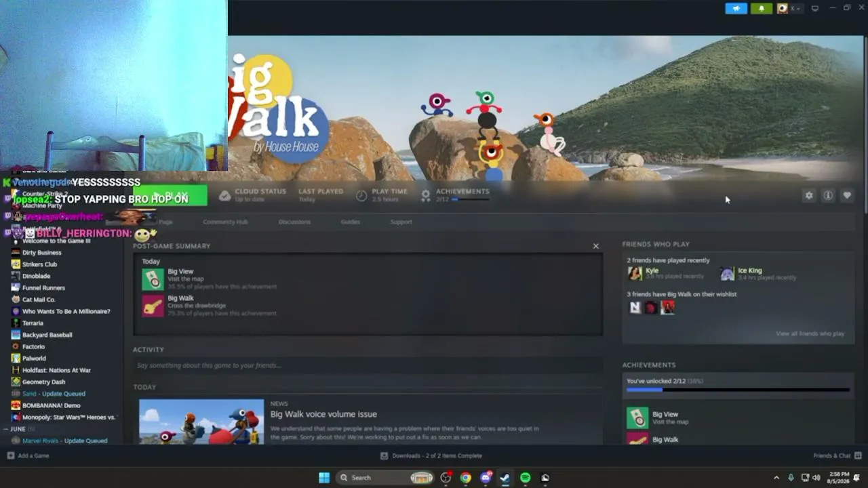
Task: Expand the account name dropdown arrow
Action: [799, 8]
